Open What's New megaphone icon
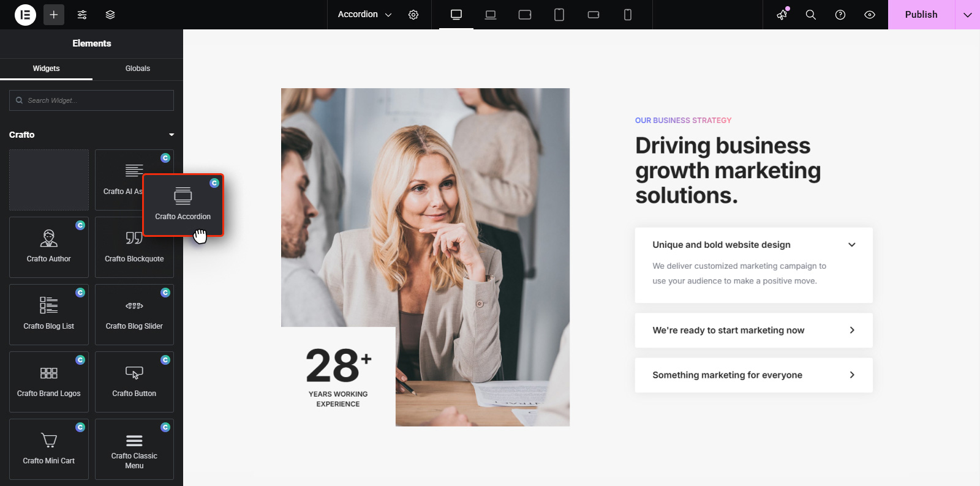The width and height of the screenshot is (980, 486). [782, 15]
